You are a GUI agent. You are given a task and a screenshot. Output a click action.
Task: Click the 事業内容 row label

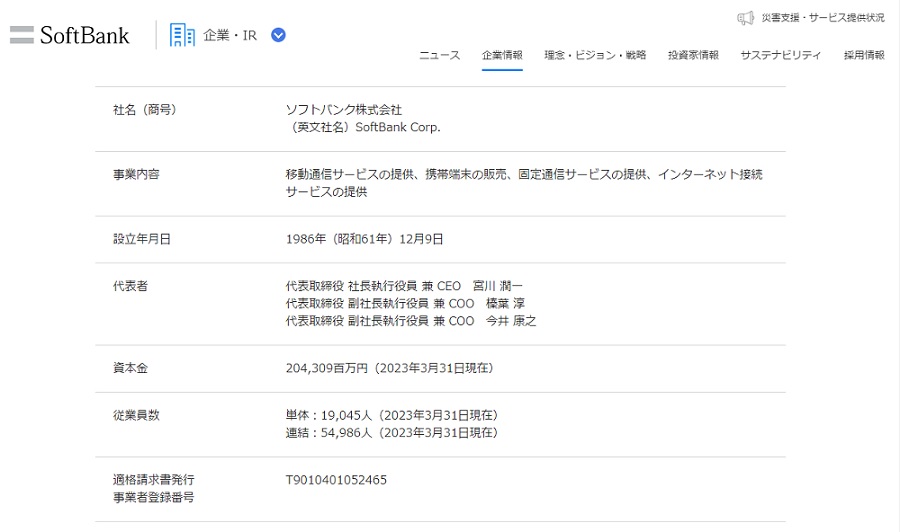[x=136, y=174]
